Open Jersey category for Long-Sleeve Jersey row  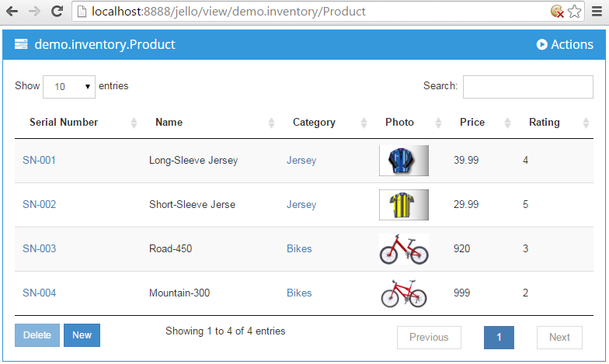[x=301, y=160]
